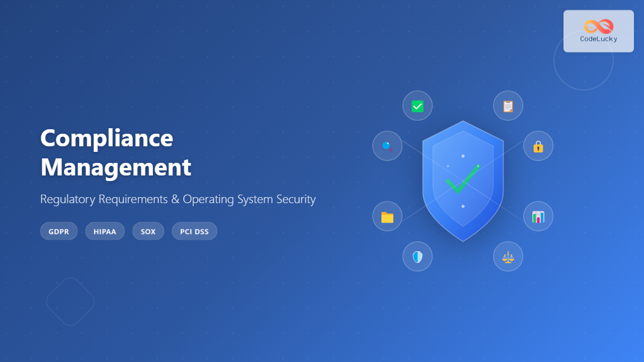Image resolution: width=644 pixels, height=362 pixels.
Task: Select the bar chart report icon
Action: pyautogui.click(x=538, y=217)
